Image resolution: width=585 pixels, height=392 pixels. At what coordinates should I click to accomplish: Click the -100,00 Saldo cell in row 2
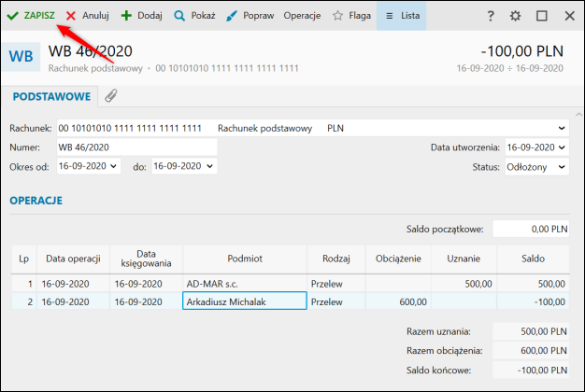click(534, 301)
